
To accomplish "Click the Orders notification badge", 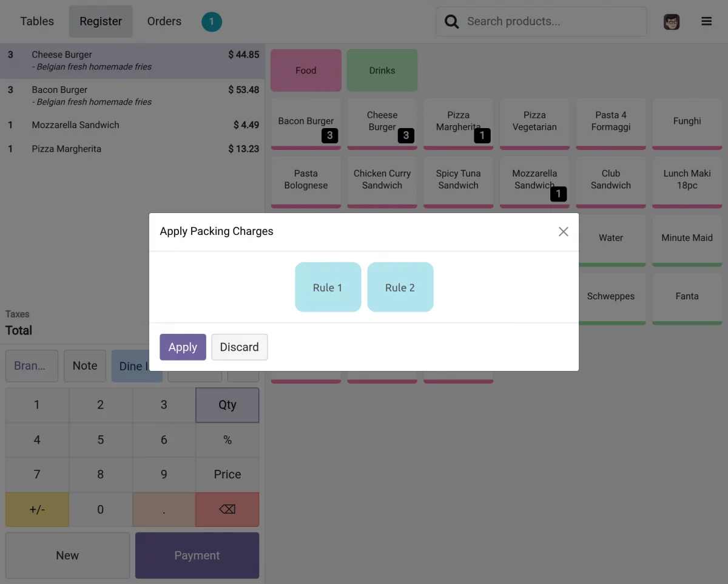I will coord(211,21).
